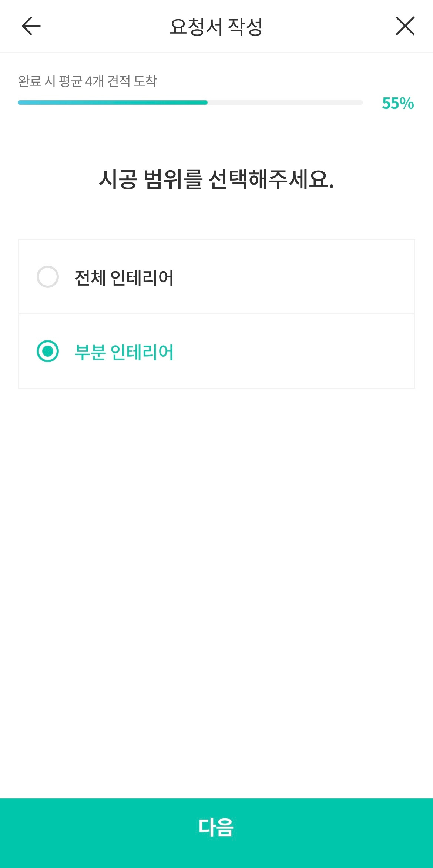Image resolution: width=433 pixels, height=868 pixels.
Task: Click the filled teal portion of progress bar
Action: tap(111, 102)
